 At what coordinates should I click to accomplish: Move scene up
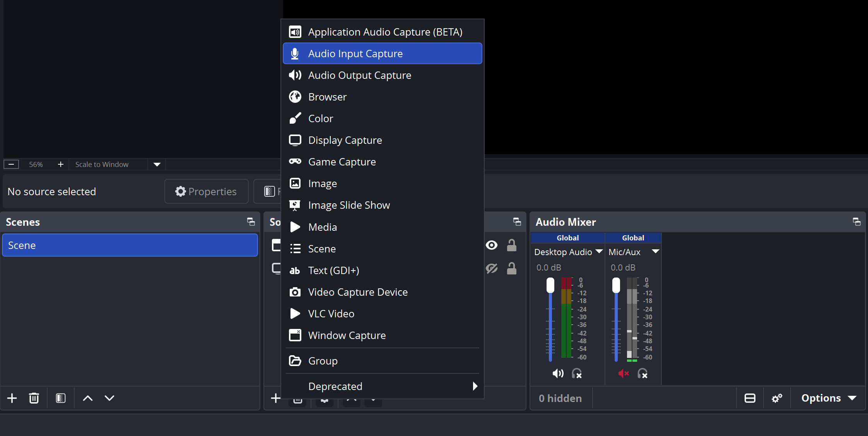pyautogui.click(x=88, y=398)
